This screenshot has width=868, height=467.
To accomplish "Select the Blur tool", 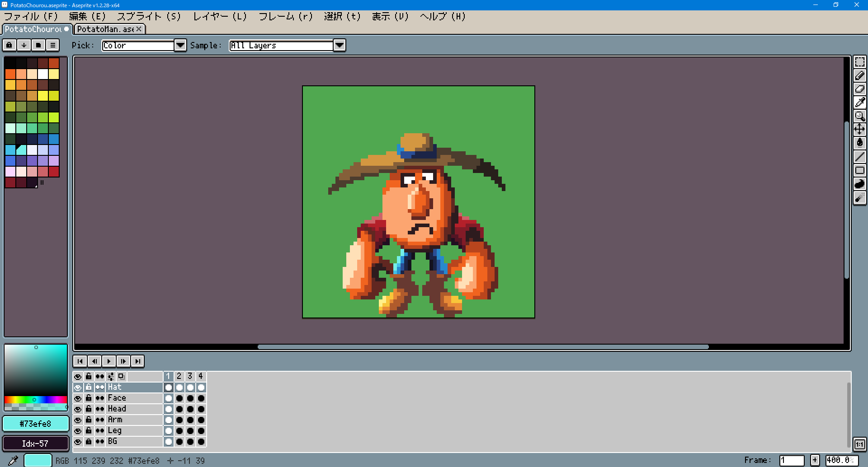I will pos(859,197).
